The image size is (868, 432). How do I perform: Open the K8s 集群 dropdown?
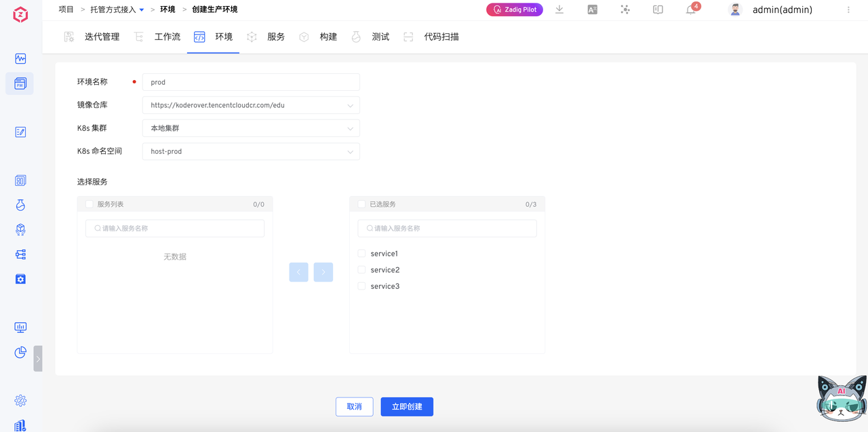[x=251, y=128]
